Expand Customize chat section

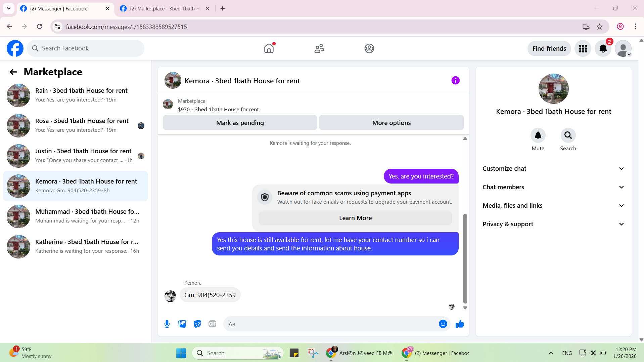tap(553, 169)
